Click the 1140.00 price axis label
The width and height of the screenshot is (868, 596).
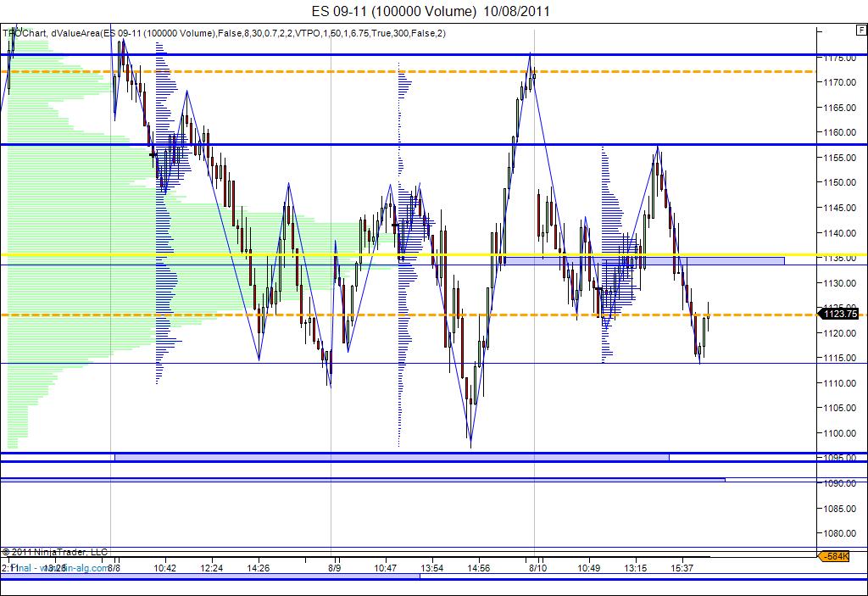840,232
